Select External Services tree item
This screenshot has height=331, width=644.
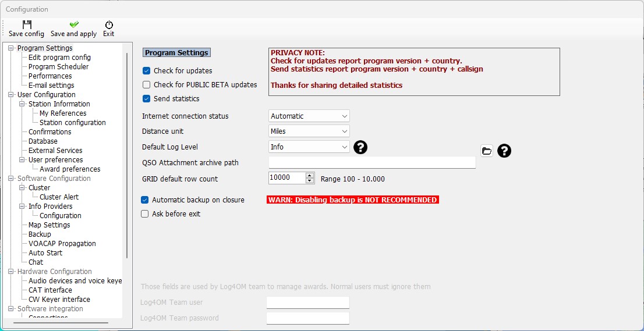tap(55, 151)
